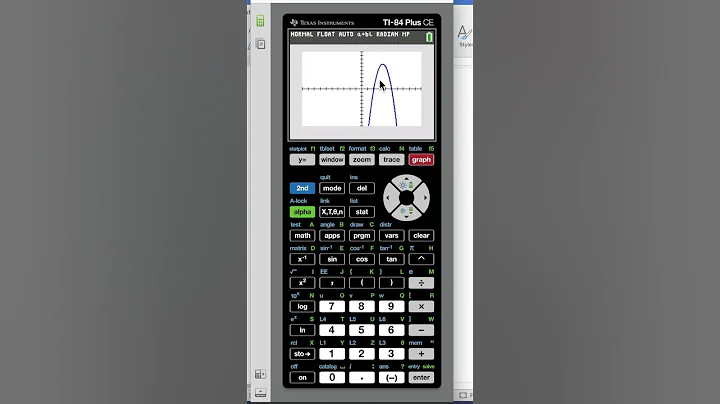Click the X,T,θ,n variable key
This screenshot has width=720, height=404.
(332, 212)
